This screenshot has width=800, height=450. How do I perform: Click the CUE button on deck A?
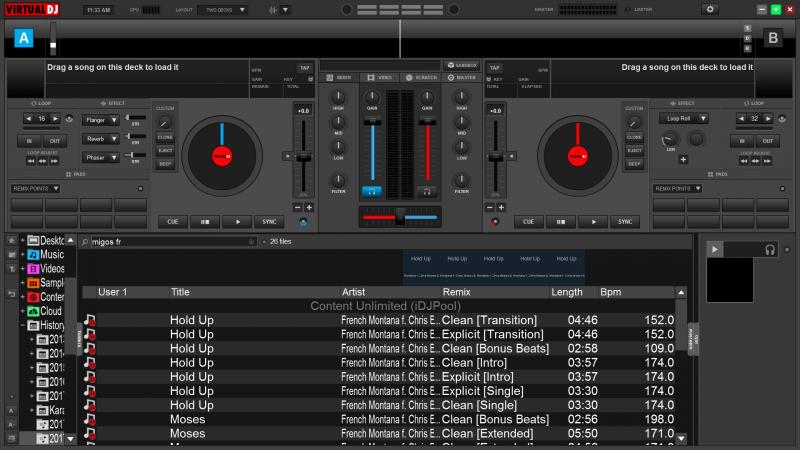[x=172, y=222]
